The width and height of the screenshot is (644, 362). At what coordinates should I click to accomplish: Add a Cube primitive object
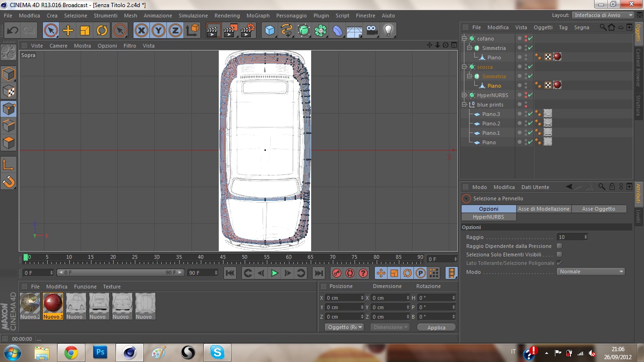tap(270, 31)
